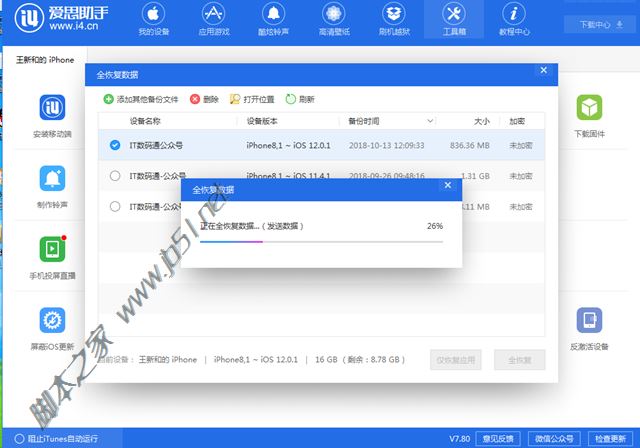Screen dimensions: 640x448
Task: Open the 下载中心 download center
Action: [x=600, y=24]
